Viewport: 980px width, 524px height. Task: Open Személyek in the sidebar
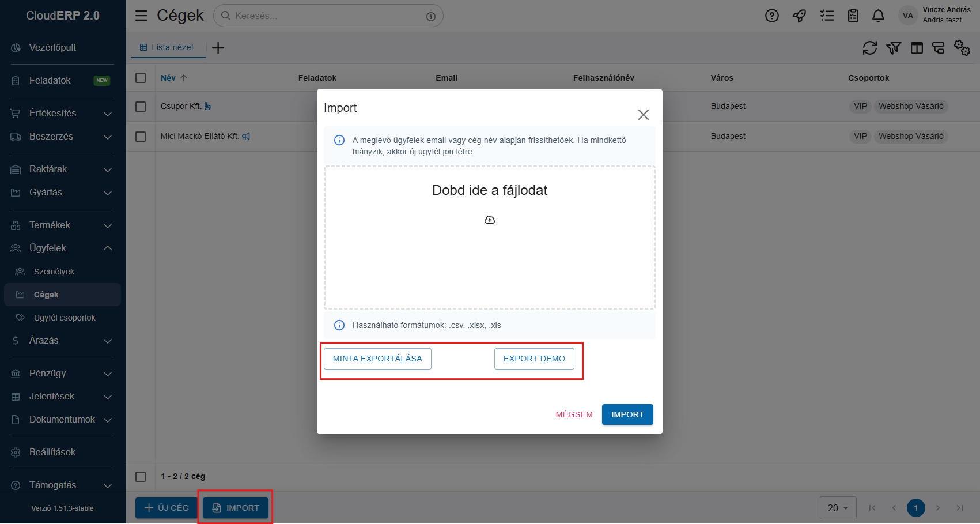(x=54, y=272)
